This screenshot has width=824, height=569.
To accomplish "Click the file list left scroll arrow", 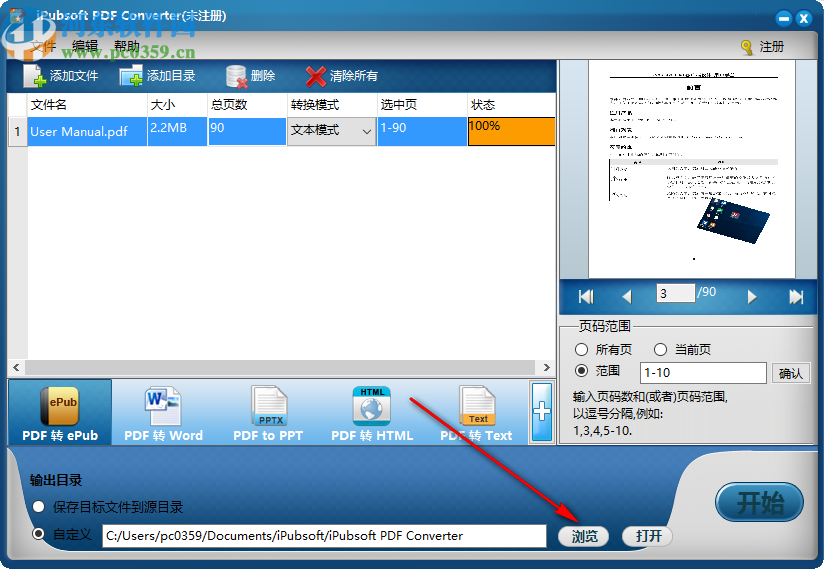I will (x=16, y=367).
